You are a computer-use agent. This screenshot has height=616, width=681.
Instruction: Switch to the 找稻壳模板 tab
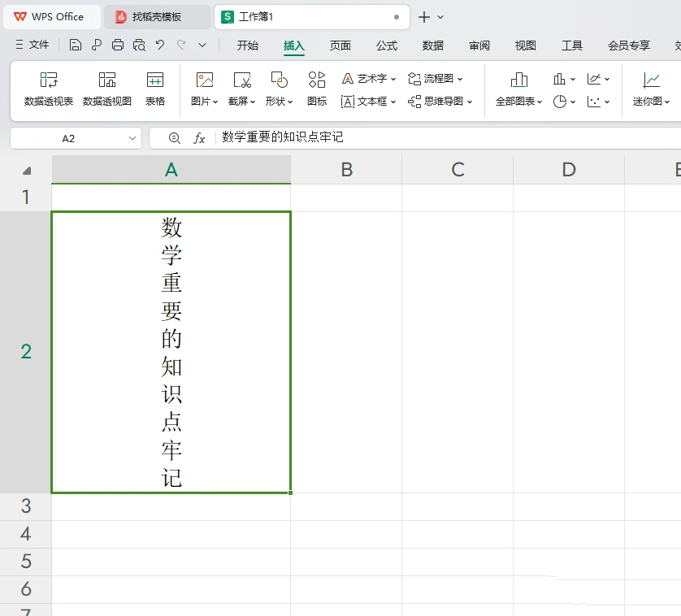click(157, 17)
